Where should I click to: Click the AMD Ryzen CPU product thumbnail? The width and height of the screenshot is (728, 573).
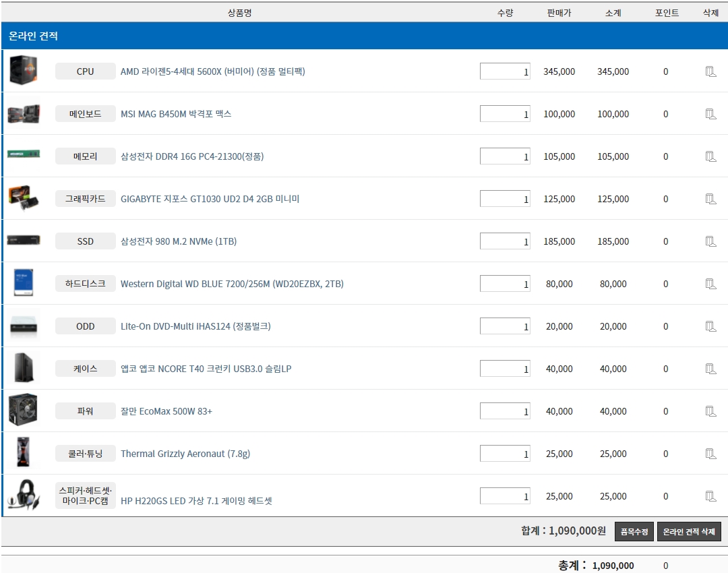coord(23,71)
